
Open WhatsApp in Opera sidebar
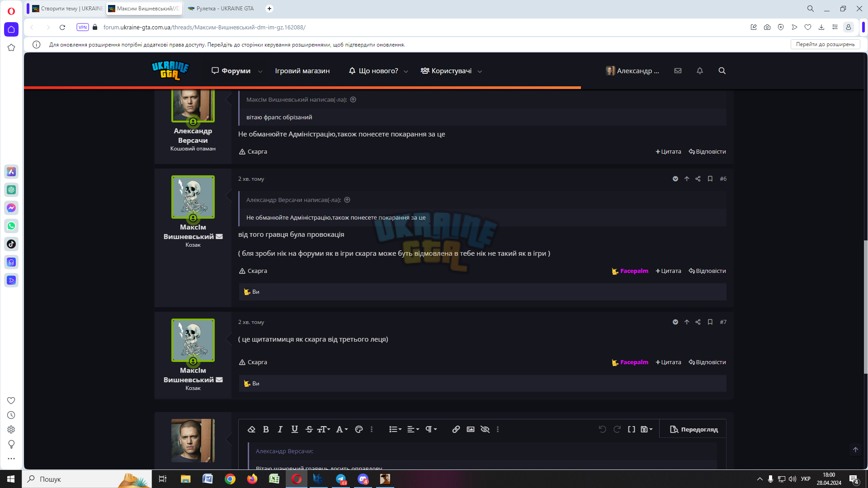(11, 226)
